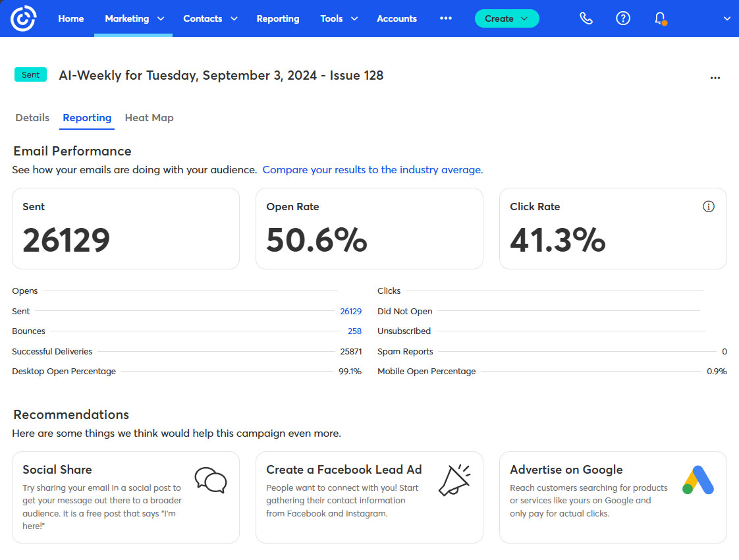Open the Create dropdown button

pos(506,18)
